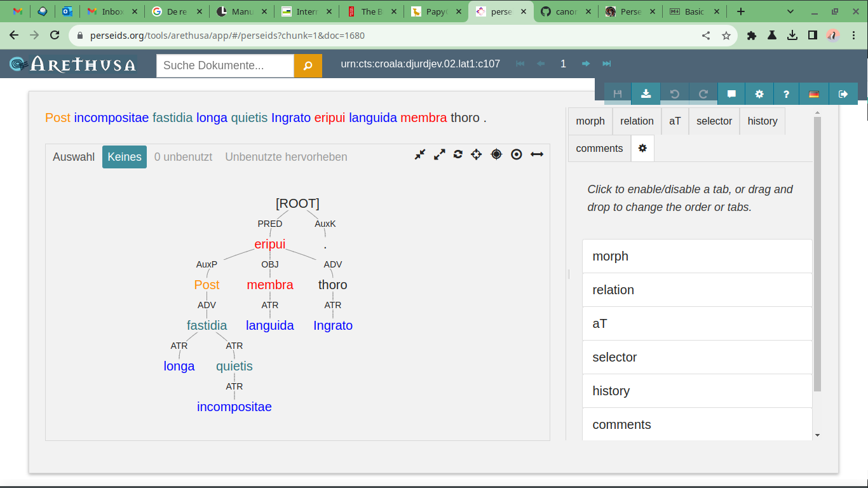Change language via German flag icon
Viewport: 868px width, 488px height.
click(x=814, y=94)
